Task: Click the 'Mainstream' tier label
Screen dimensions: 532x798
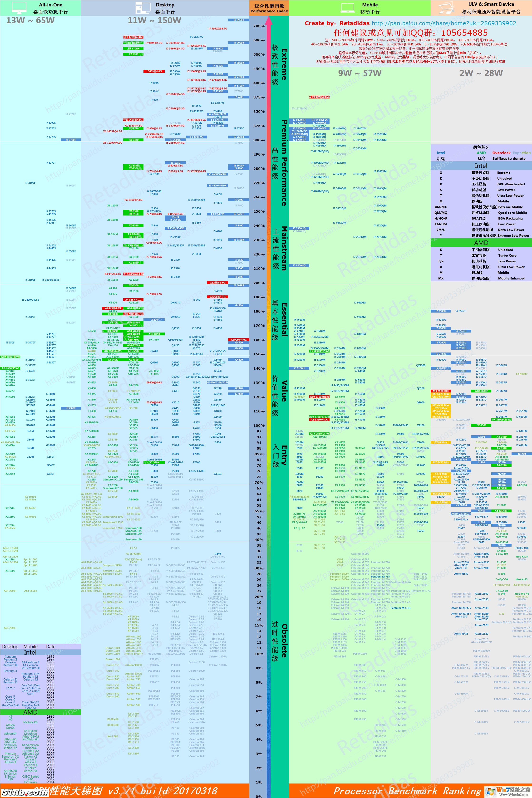Action: tap(284, 249)
